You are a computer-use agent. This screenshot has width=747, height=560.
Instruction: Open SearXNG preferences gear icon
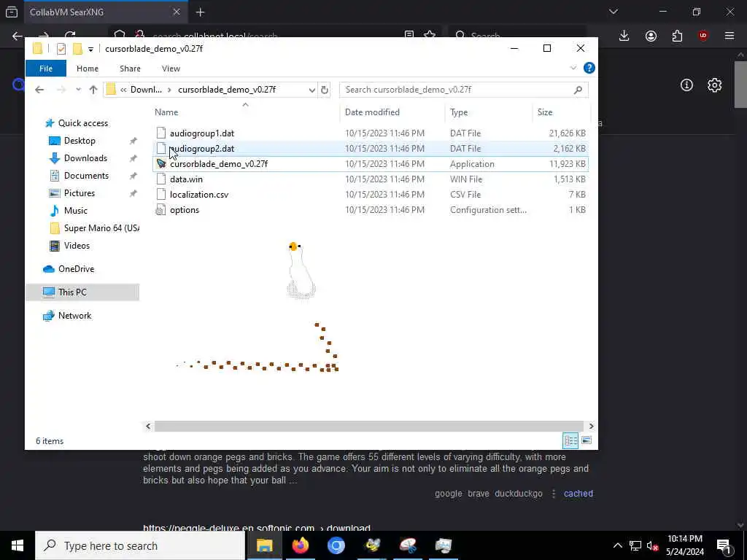pyautogui.click(x=714, y=85)
